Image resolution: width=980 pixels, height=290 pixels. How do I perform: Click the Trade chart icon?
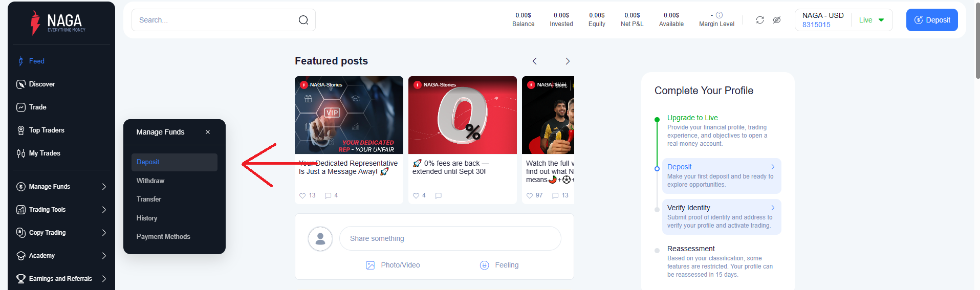pyautogui.click(x=21, y=107)
